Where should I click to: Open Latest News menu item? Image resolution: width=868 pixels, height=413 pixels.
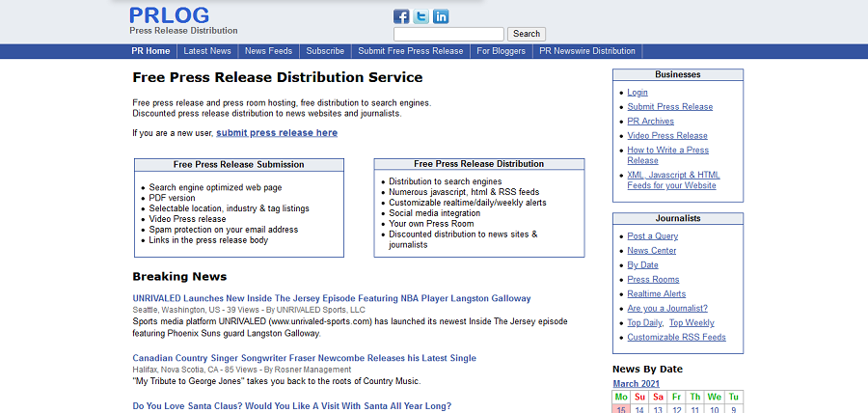point(207,51)
